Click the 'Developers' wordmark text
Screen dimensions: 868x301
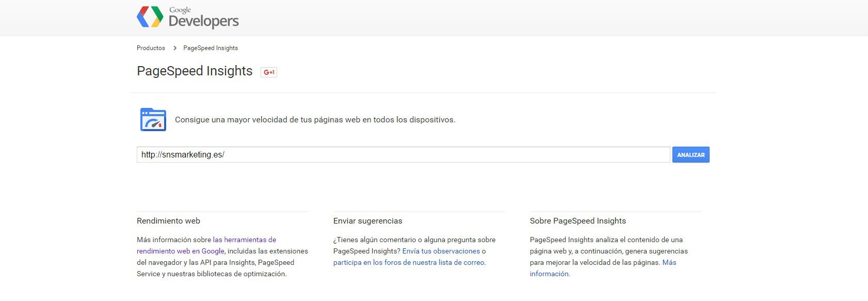pos(204,21)
